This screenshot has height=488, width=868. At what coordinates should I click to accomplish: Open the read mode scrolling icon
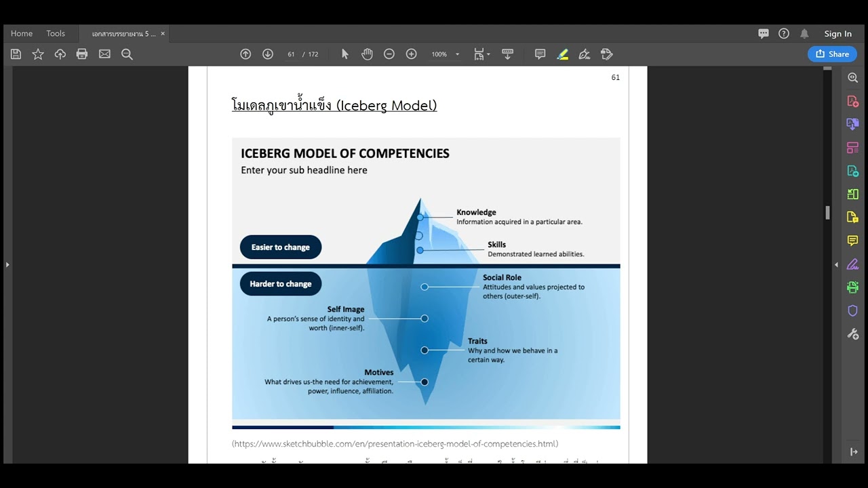tap(507, 54)
